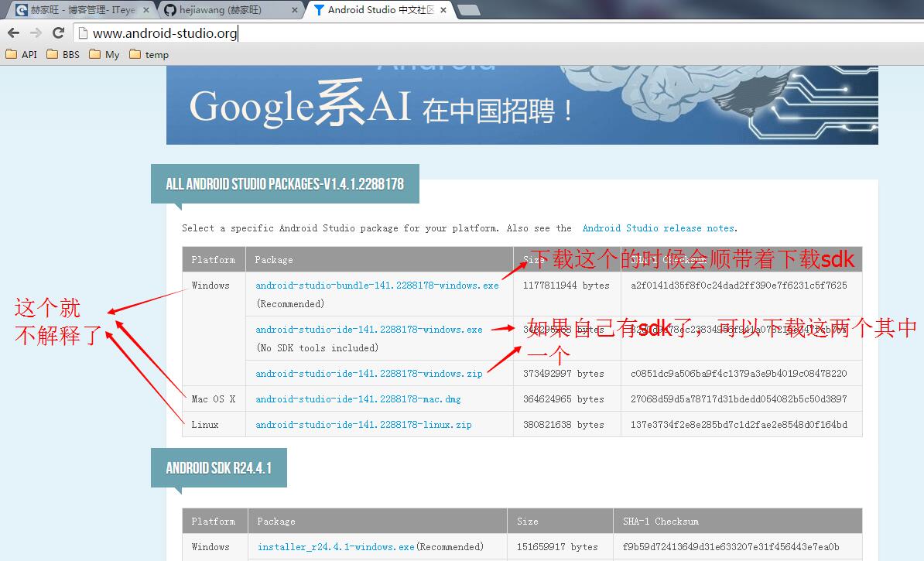This screenshot has height=561, width=924.
Task: Click the size 373492997 bytes
Action: coord(563,374)
